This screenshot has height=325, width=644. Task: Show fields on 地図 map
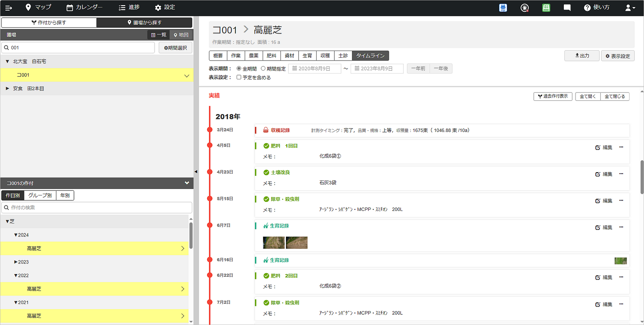tap(181, 35)
